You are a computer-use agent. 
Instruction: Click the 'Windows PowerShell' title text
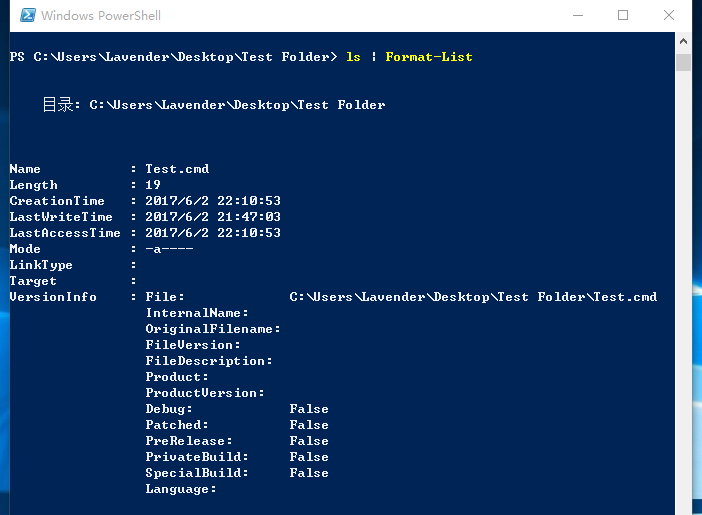pyautogui.click(x=101, y=16)
